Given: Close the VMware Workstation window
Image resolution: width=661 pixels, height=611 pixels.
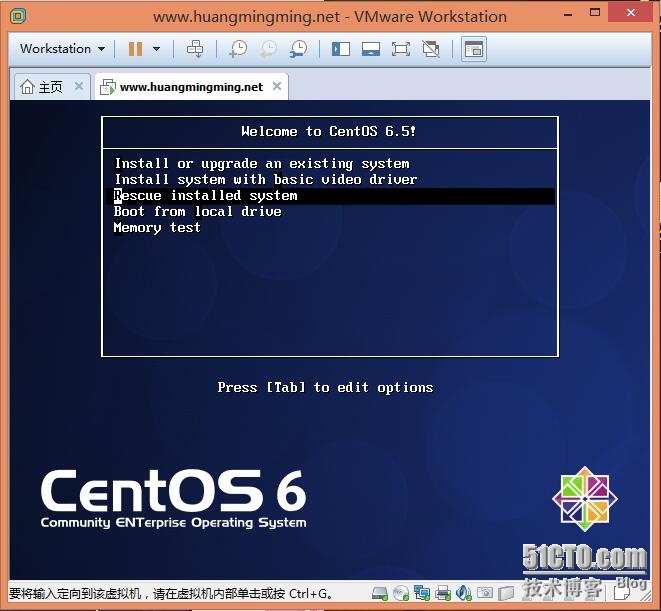Looking at the screenshot, I should tap(631, 13).
